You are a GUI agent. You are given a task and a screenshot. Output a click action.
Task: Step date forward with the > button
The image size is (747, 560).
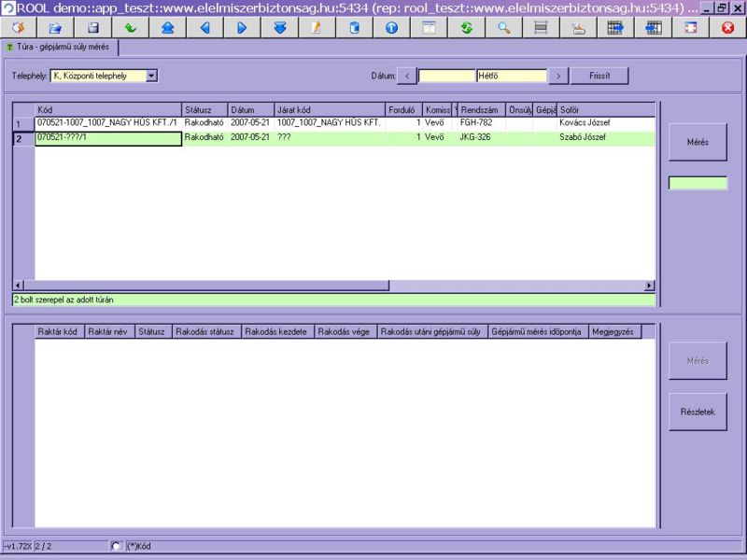click(557, 76)
